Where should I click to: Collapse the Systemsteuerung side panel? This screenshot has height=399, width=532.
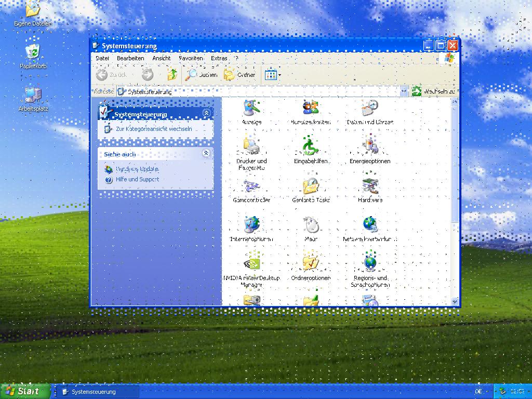pyautogui.click(x=206, y=113)
